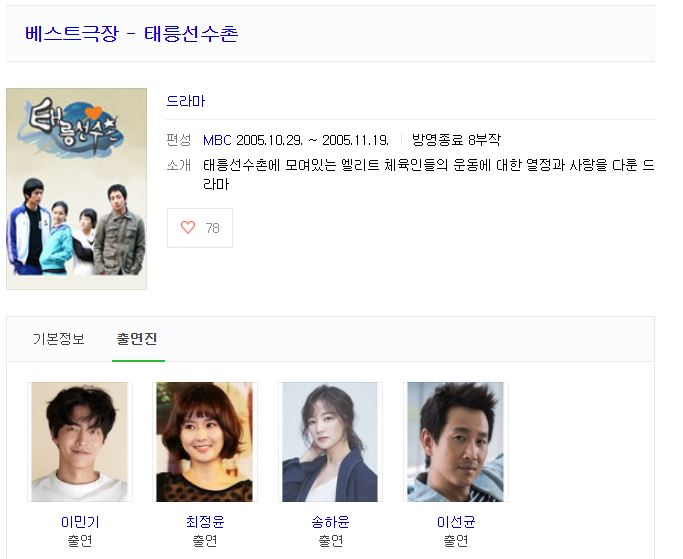Open the 베스트극장 - 태릉선수촌 title link
The width and height of the screenshot is (683, 559).
pyautogui.click(x=131, y=34)
